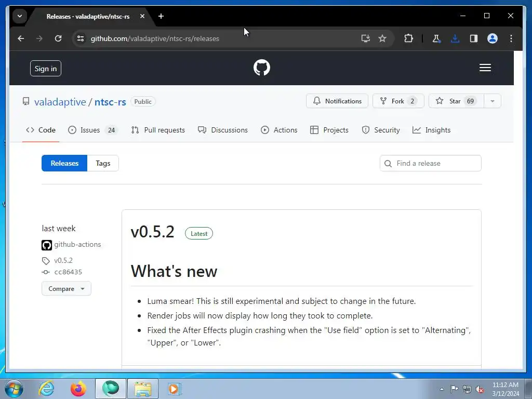Star the ntsc-rs repository
This screenshot has width=532, height=399.
click(x=456, y=101)
